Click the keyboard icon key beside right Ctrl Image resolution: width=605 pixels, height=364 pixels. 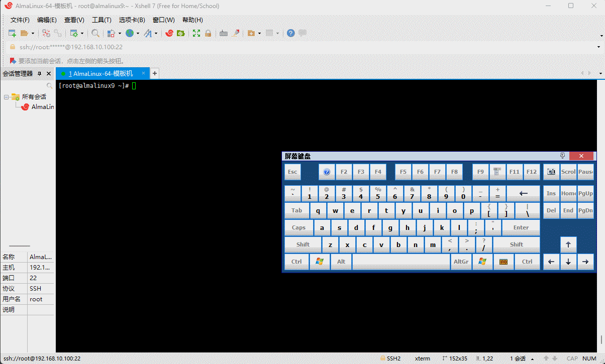503,262
